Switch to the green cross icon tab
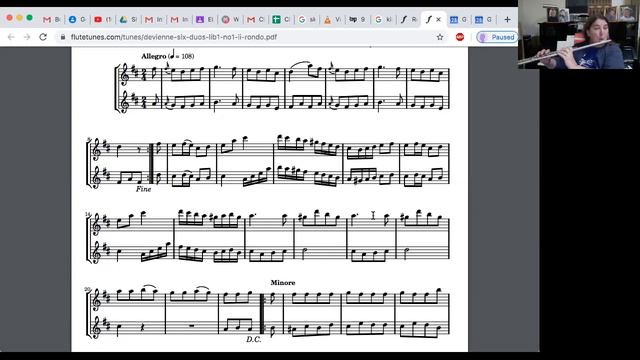Viewport: 640px width, 360px height. click(281, 19)
